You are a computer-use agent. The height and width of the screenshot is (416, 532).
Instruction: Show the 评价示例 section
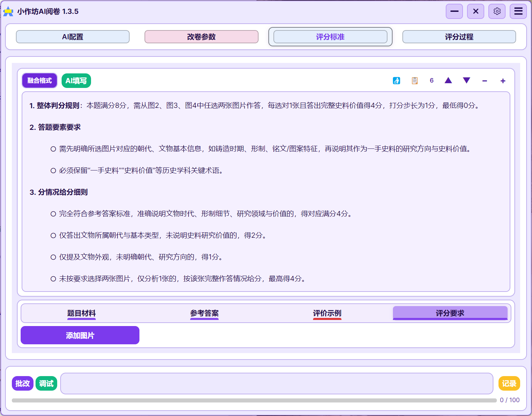327,313
